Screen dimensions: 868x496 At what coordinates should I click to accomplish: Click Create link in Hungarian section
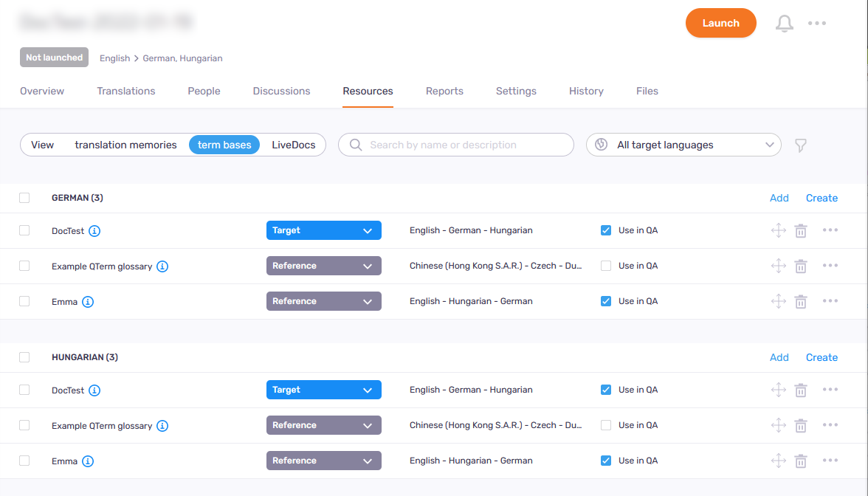tap(821, 357)
